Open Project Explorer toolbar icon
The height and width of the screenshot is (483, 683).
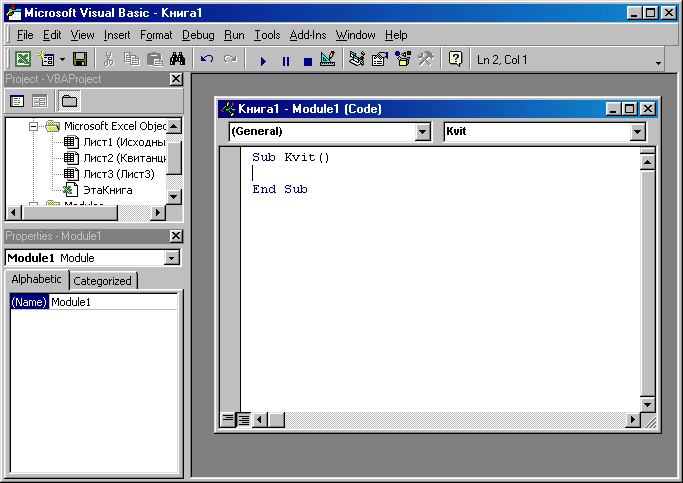[357, 59]
